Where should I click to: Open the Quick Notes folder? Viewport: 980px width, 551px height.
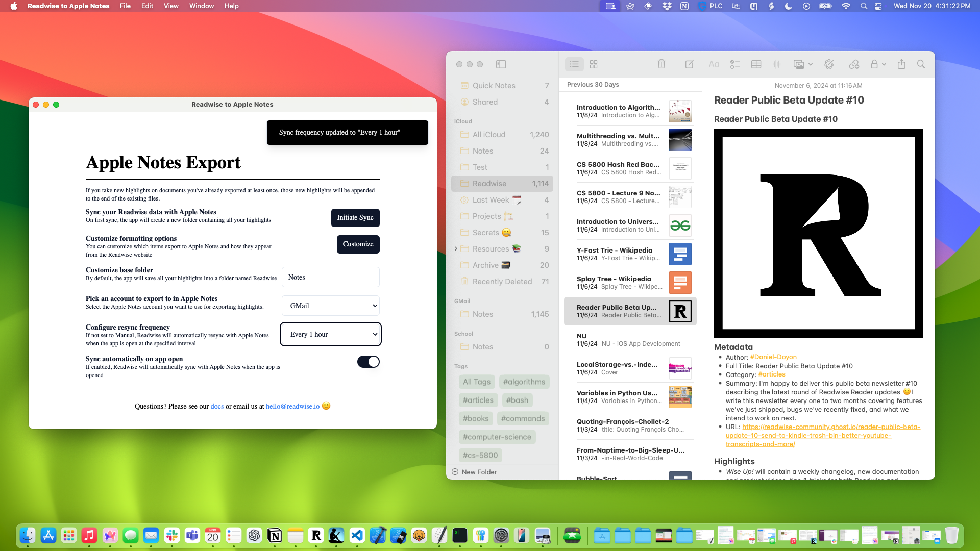tap(502, 86)
